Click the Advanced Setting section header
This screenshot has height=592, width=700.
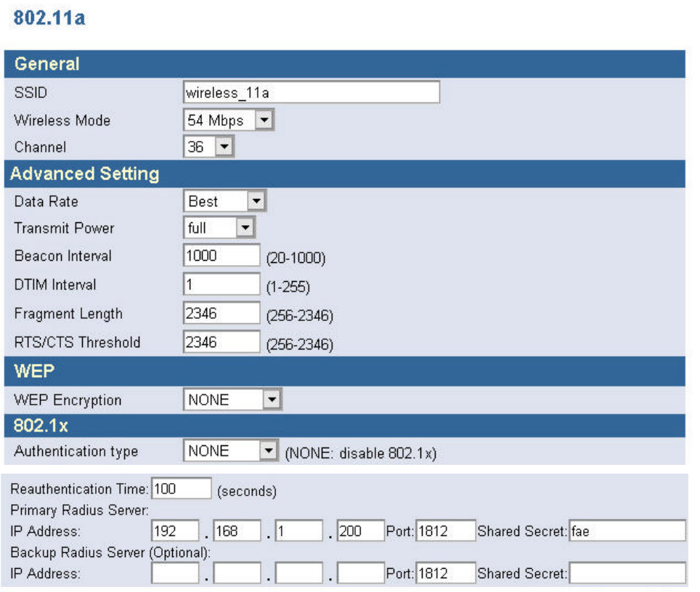tap(345, 174)
